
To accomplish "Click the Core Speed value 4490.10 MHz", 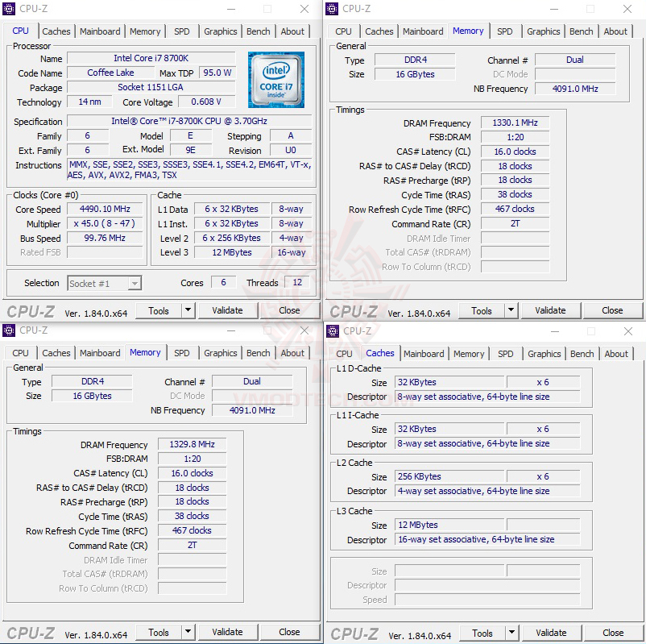I will [x=105, y=209].
